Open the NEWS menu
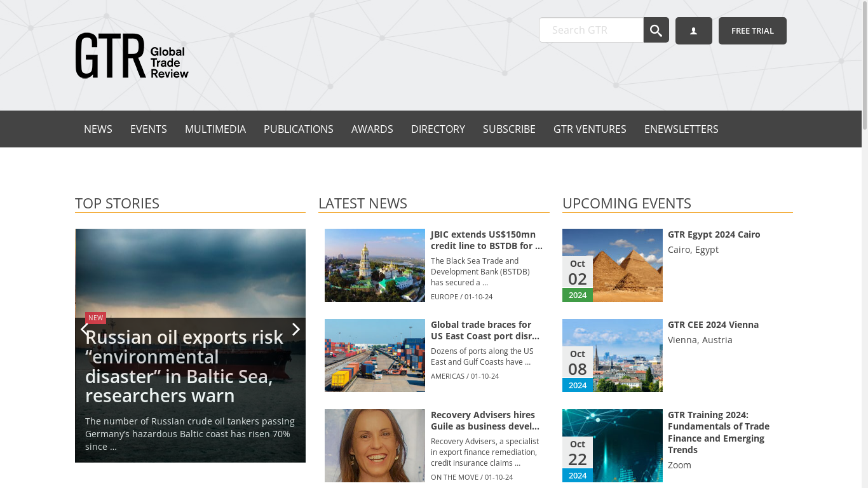Image resolution: width=868 pixels, height=488 pixels. [98, 129]
